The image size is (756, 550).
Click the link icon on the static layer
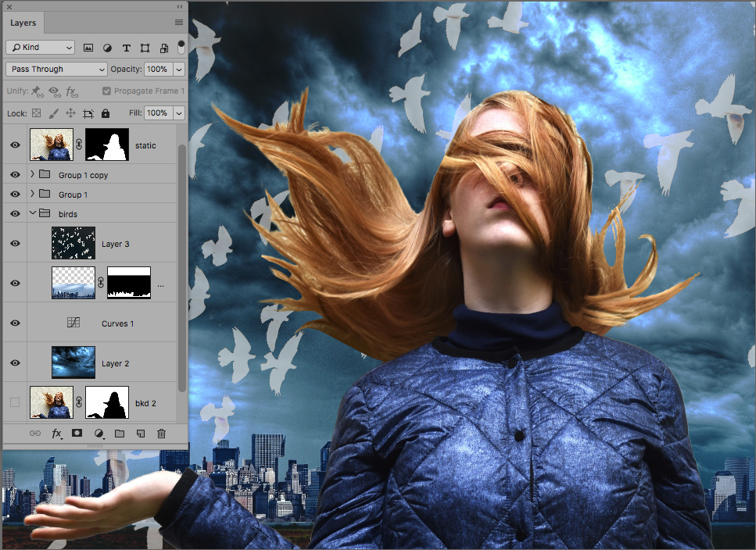tap(79, 145)
